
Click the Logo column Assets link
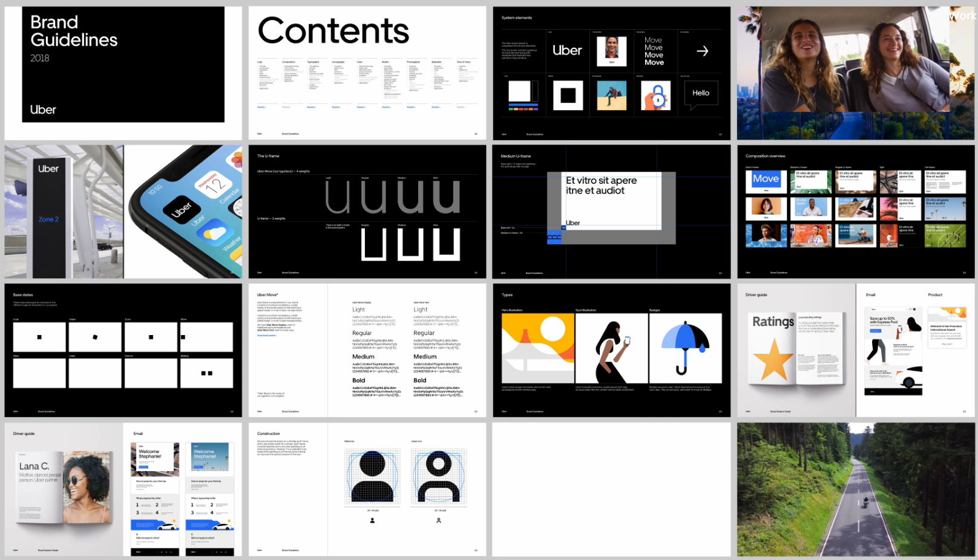(x=261, y=107)
